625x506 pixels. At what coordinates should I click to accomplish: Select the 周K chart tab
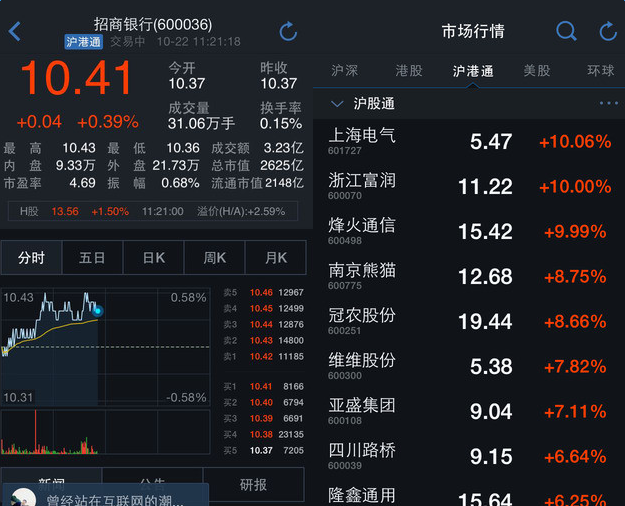coord(214,258)
